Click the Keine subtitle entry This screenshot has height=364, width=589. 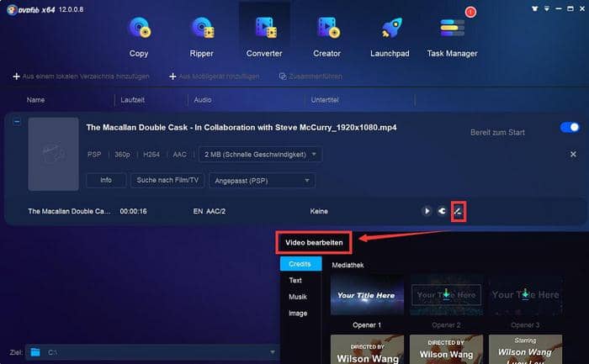click(319, 211)
